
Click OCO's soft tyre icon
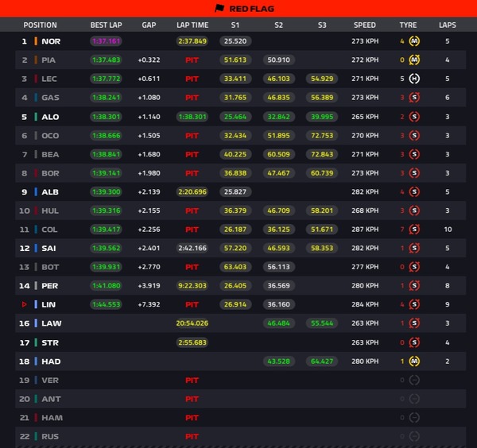[414, 136]
